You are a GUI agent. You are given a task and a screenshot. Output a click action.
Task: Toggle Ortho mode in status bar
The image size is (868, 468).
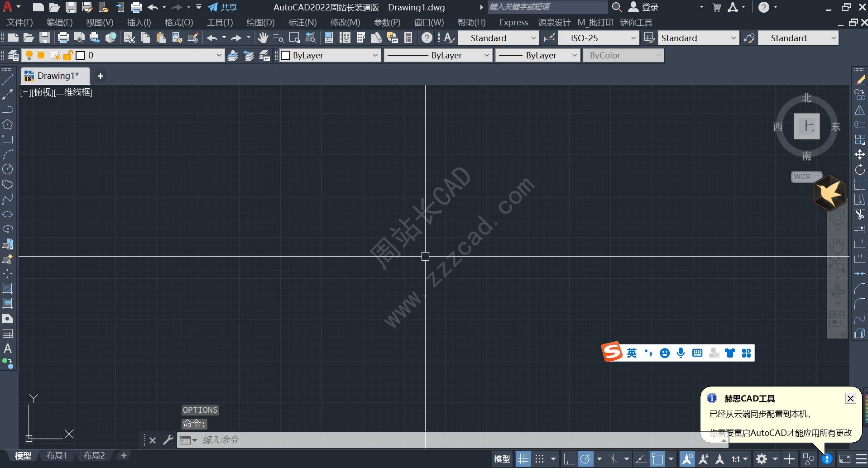tap(569, 459)
